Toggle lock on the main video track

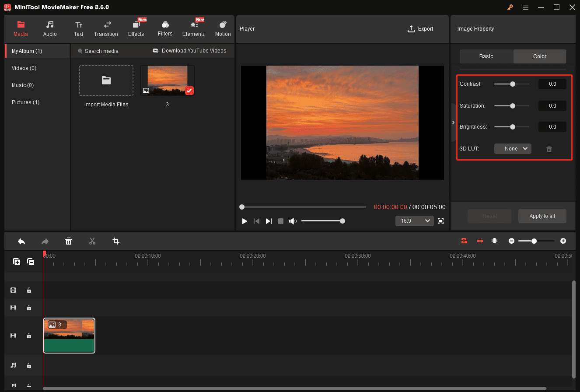[x=29, y=336]
